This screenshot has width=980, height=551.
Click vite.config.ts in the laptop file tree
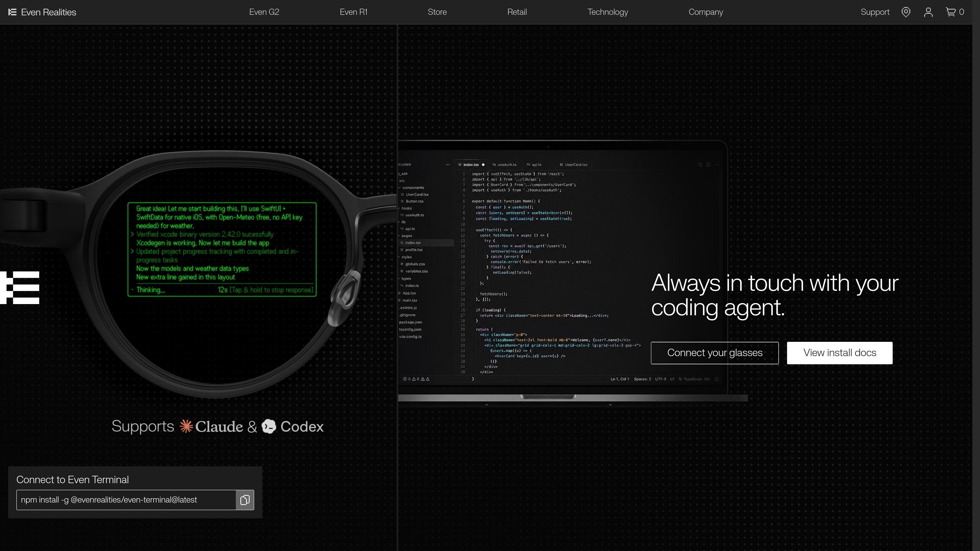tap(410, 336)
